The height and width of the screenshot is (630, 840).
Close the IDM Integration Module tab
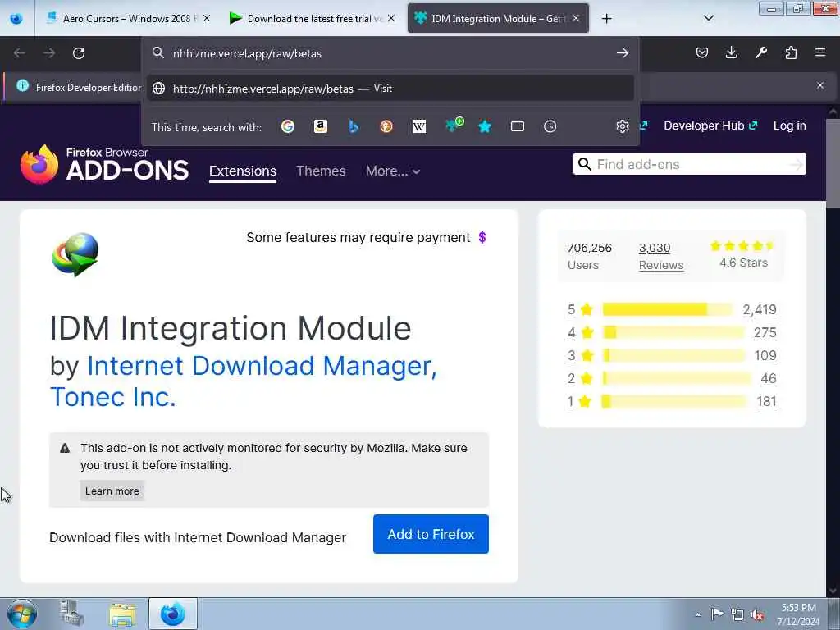pos(575,19)
